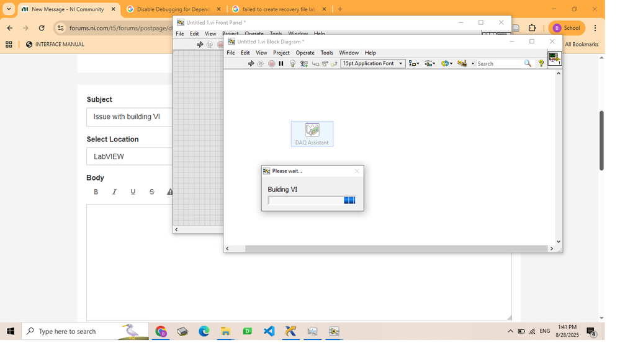Open the All Bookmarks folder
The width and height of the screenshot is (620, 364).
tap(582, 44)
